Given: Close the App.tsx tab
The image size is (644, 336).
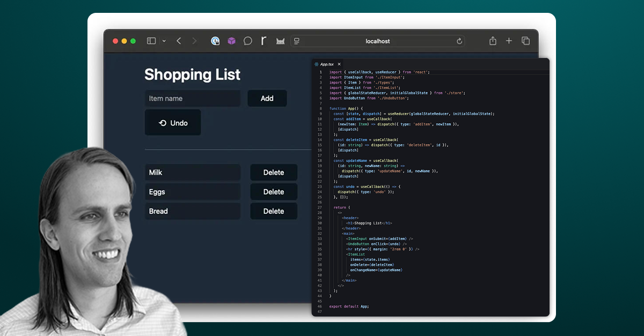Looking at the screenshot, I should pyautogui.click(x=339, y=64).
